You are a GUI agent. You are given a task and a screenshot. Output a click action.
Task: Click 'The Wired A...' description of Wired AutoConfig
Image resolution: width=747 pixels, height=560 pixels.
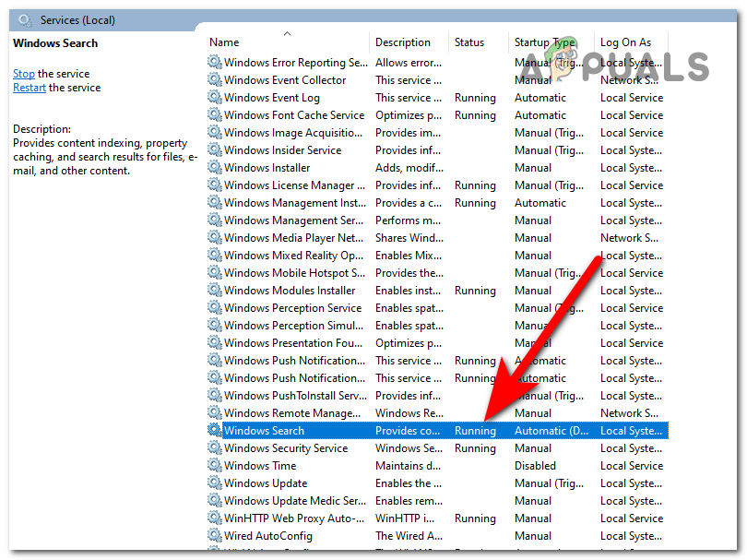[409, 536]
